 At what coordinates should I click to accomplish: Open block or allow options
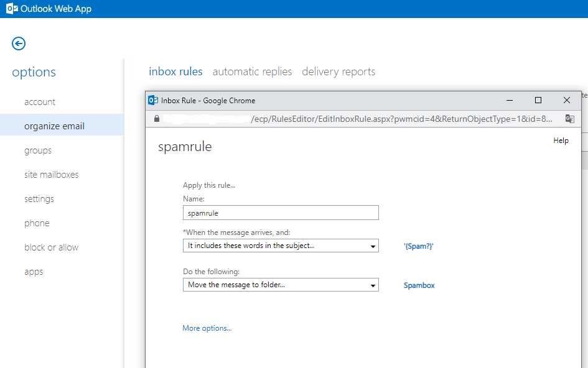pos(52,247)
